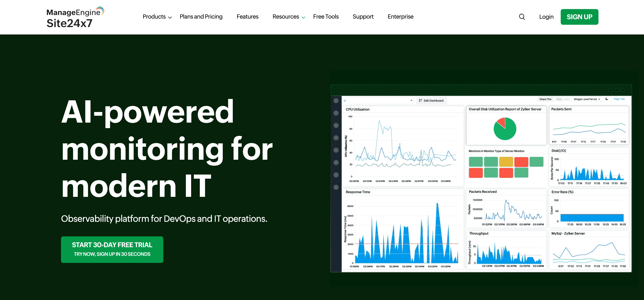Screen dimensions: 644x300
Task: Click the Edit Dashboard grid icon
Action: (421, 101)
